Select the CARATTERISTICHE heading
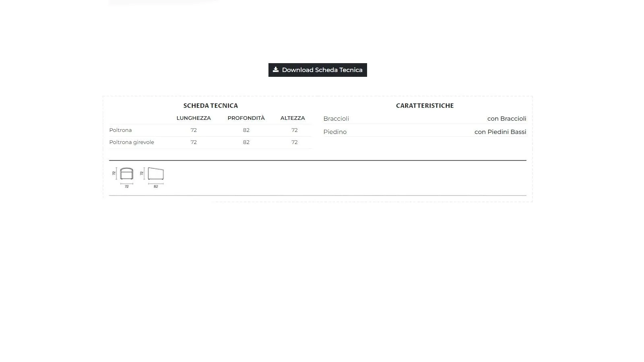 tap(425, 106)
